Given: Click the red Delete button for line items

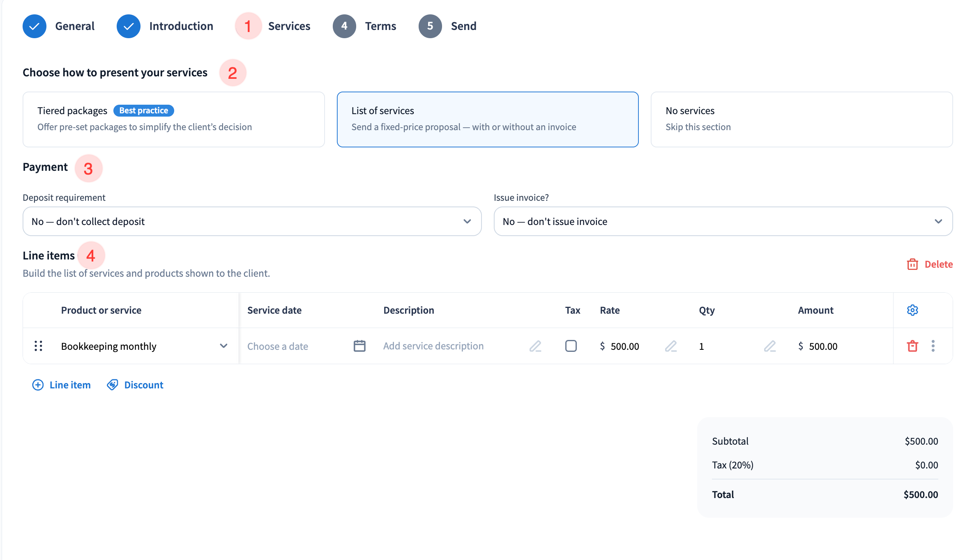Looking at the screenshot, I should pyautogui.click(x=930, y=264).
